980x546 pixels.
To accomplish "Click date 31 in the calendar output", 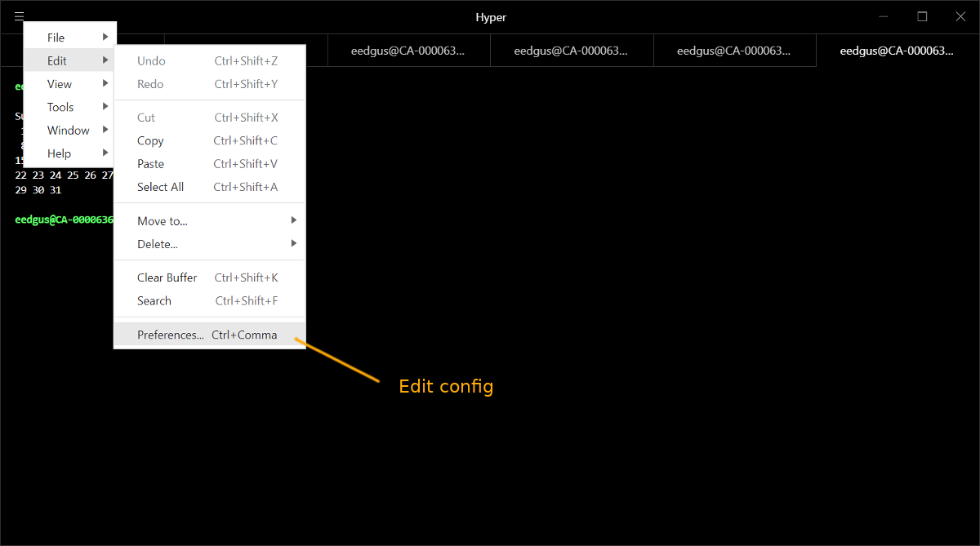I will [x=56, y=190].
